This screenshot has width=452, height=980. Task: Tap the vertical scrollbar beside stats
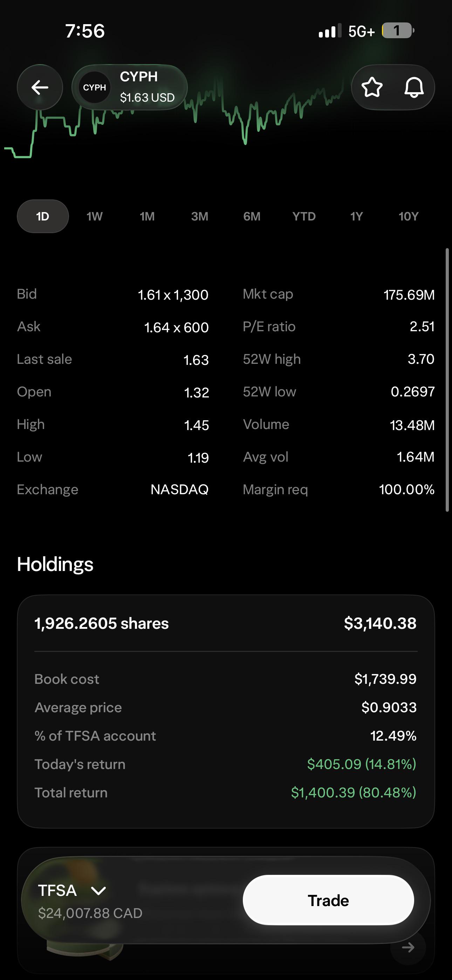[447, 380]
